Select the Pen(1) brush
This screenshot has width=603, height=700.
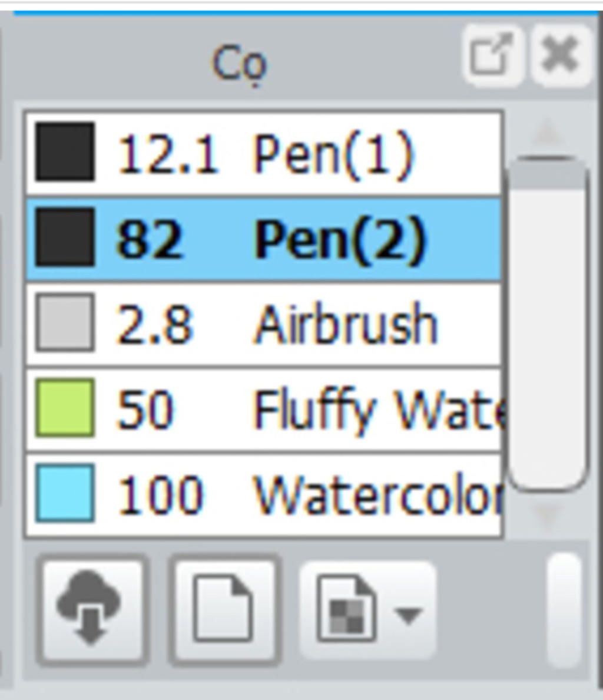(x=264, y=153)
